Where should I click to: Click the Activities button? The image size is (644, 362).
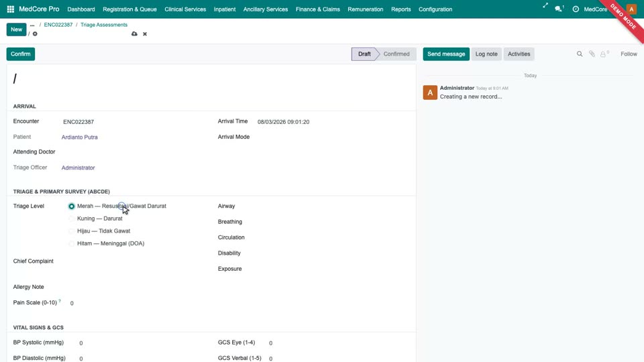519,54
